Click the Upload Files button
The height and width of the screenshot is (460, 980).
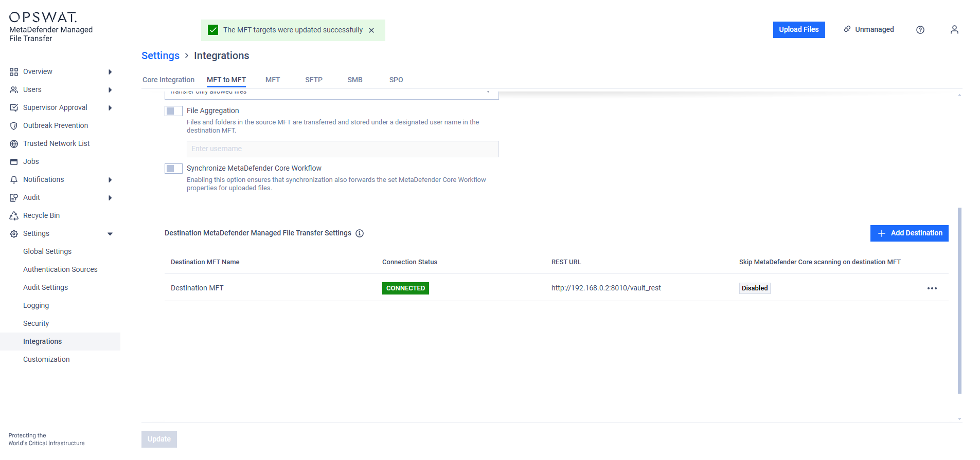(799, 30)
